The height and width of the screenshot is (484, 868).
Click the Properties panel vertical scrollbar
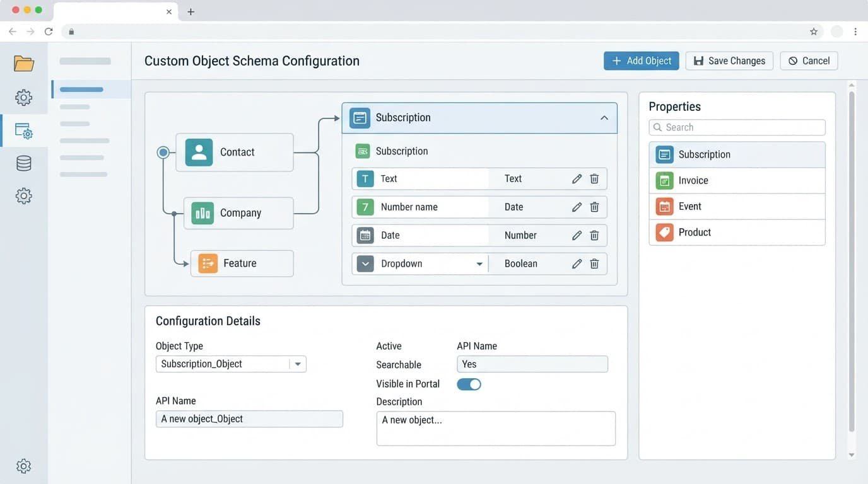coord(852,262)
